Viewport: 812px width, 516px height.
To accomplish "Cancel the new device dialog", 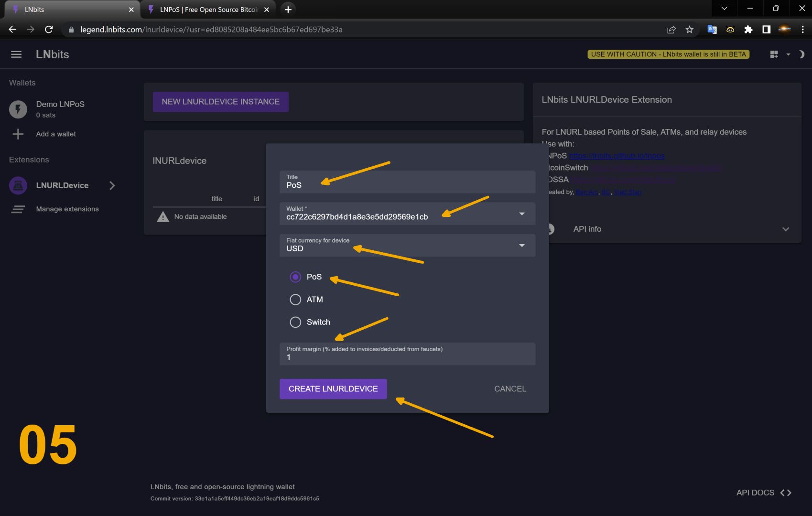I will pos(510,389).
